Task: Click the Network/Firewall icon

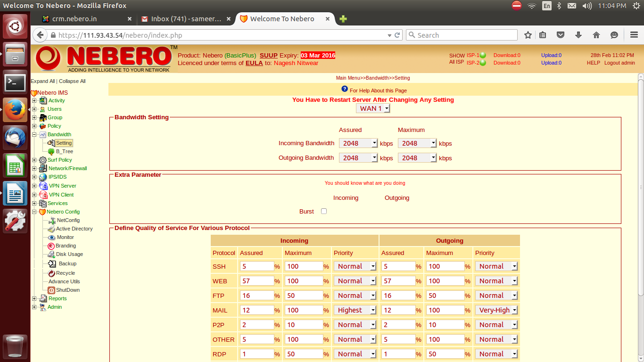Action: tap(43, 168)
